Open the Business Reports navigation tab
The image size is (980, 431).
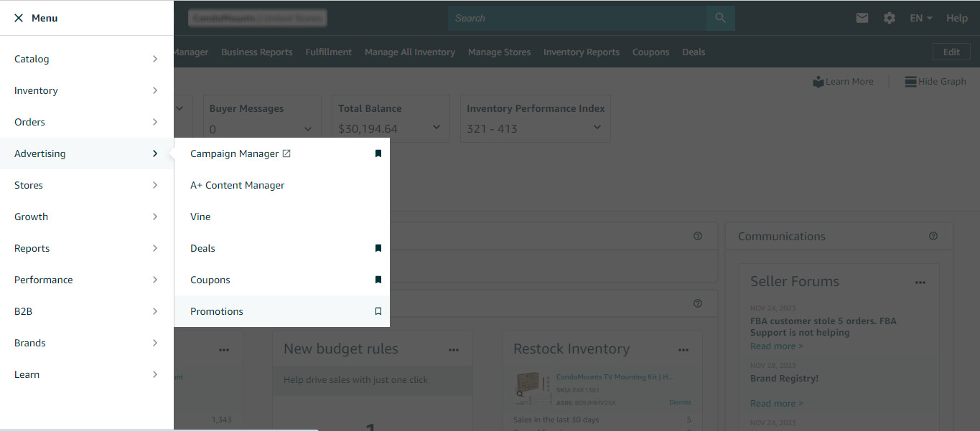(x=256, y=52)
